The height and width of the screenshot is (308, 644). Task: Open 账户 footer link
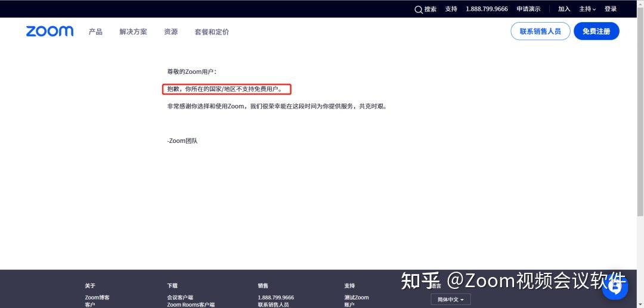(x=349, y=304)
